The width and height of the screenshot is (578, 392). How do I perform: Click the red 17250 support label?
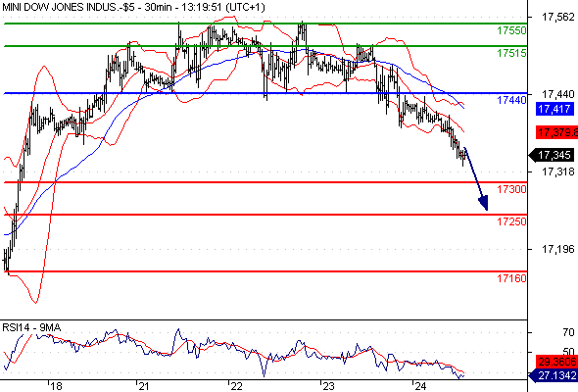(x=511, y=221)
